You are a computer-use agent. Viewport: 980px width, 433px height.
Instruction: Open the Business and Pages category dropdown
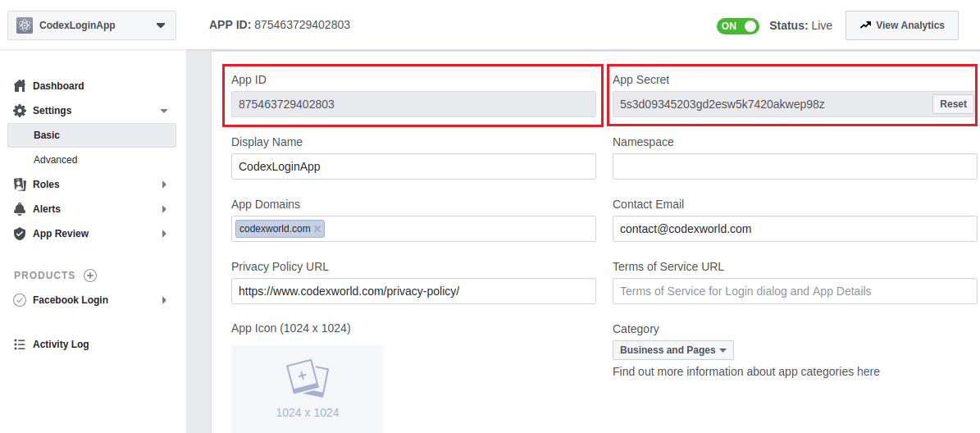(x=672, y=350)
